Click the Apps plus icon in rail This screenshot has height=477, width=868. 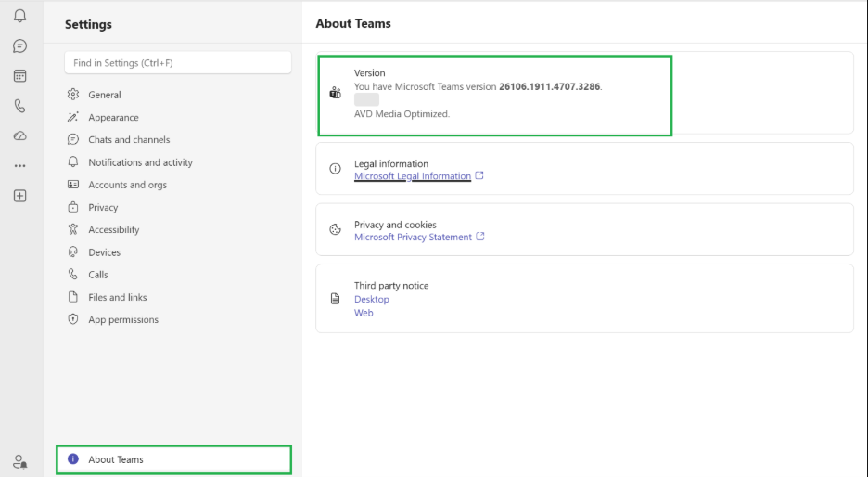pyautogui.click(x=19, y=196)
